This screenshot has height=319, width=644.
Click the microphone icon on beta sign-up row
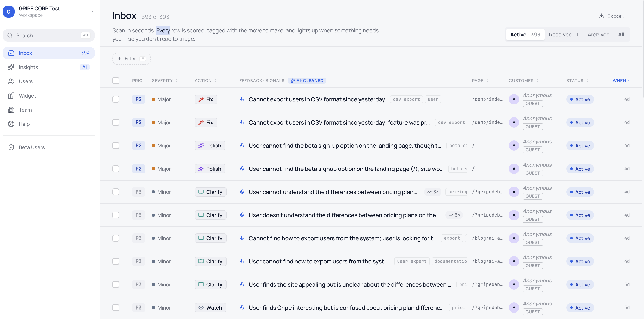click(x=242, y=145)
